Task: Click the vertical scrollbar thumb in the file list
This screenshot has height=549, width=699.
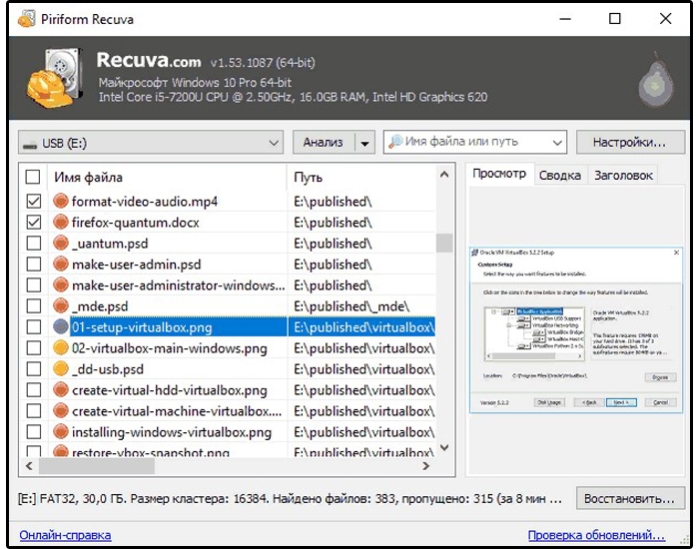Action: (x=444, y=243)
